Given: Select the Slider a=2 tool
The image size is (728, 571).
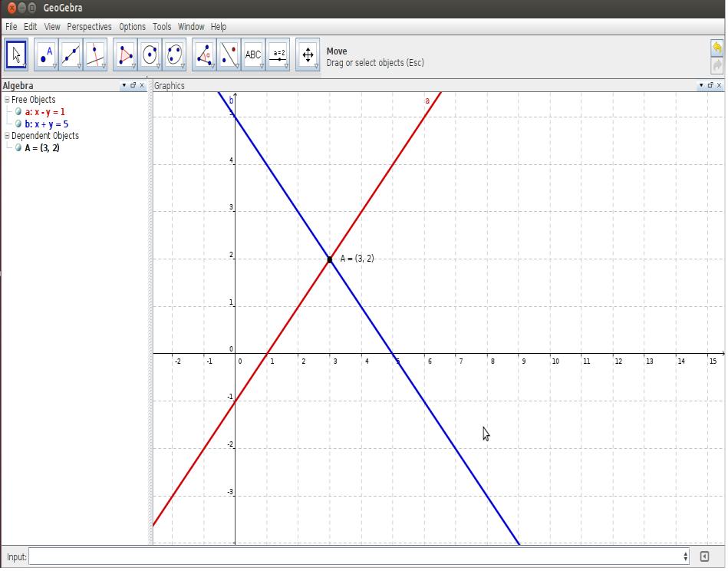Looking at the screenshot, I should [278, 54].
